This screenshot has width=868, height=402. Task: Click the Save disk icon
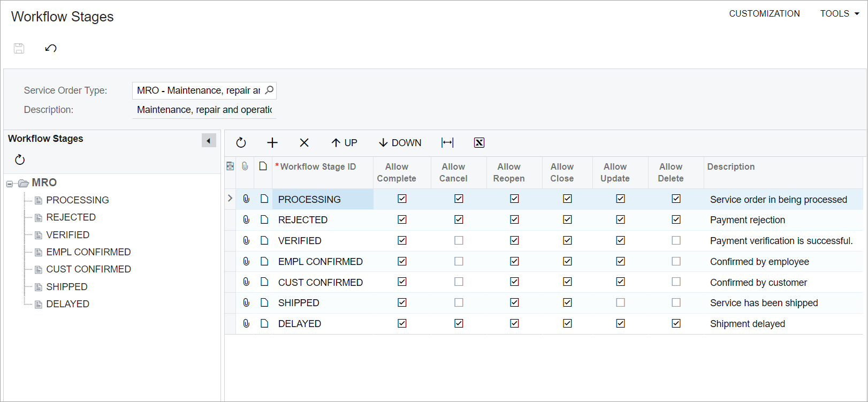coord(19,48)
